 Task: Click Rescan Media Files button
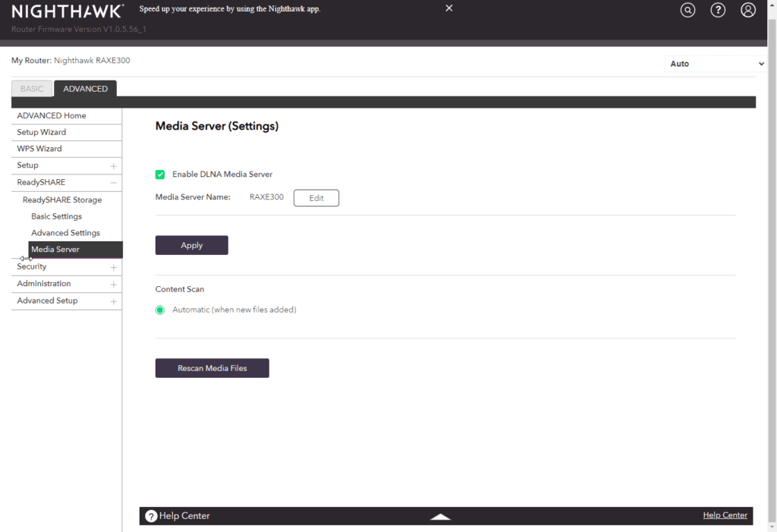[x=212, y=368]
